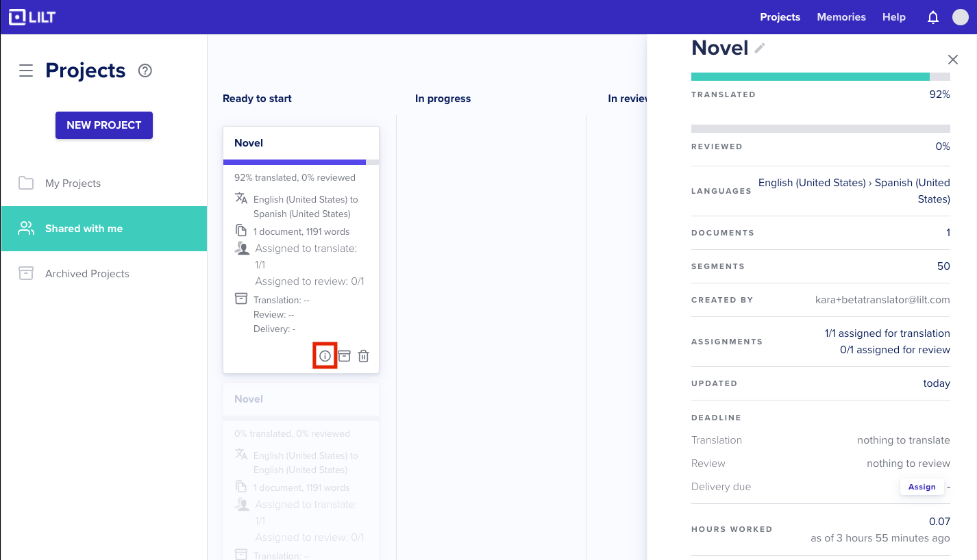Open Memories in top navigation
Viewport: 977px width, 560px height.
point(841,17)
